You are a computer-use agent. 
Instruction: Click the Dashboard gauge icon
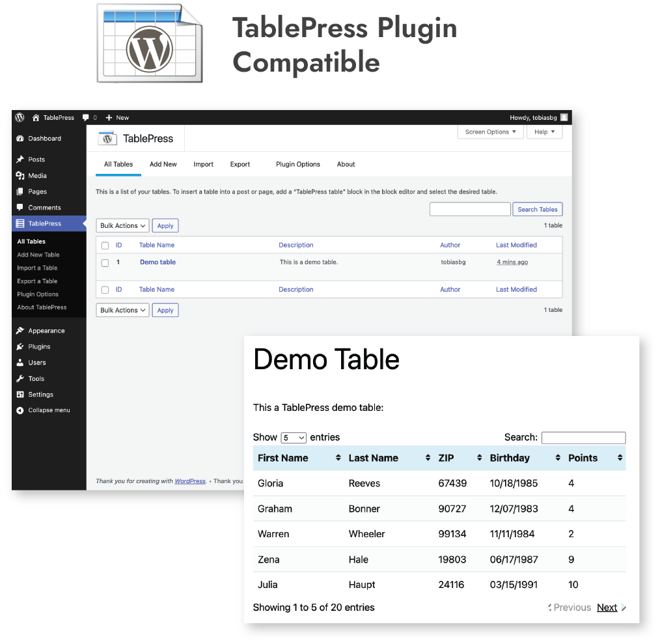20,139
